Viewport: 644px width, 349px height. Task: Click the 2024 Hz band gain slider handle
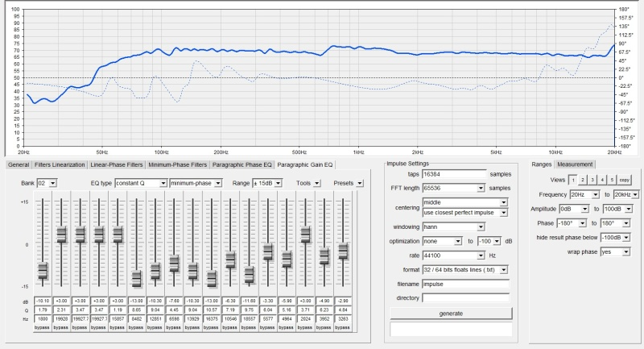pos(305,234)
